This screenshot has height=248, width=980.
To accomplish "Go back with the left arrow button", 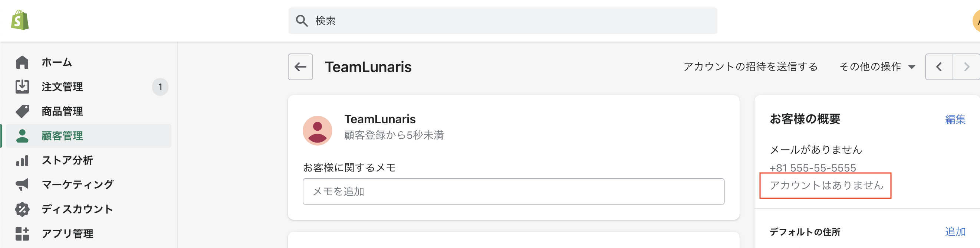I will pyautogui.click(x=300, y=67).
